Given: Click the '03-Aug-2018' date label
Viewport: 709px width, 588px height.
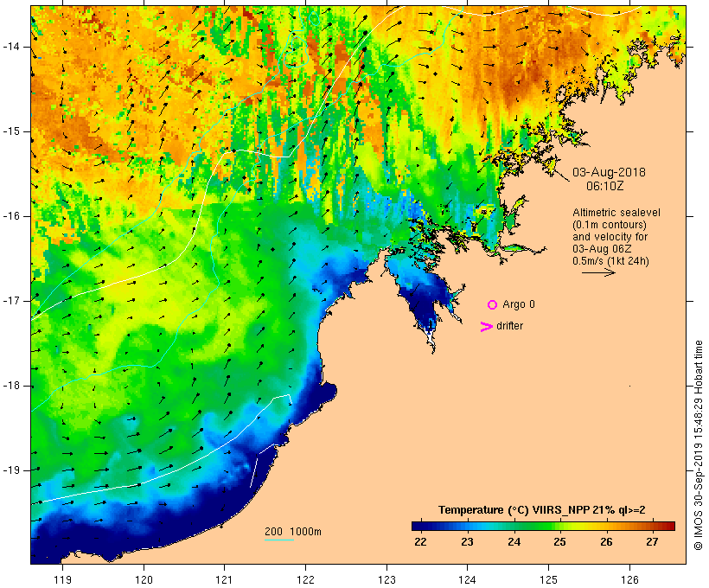Looking at the screenshot, I should click(609, 172).
